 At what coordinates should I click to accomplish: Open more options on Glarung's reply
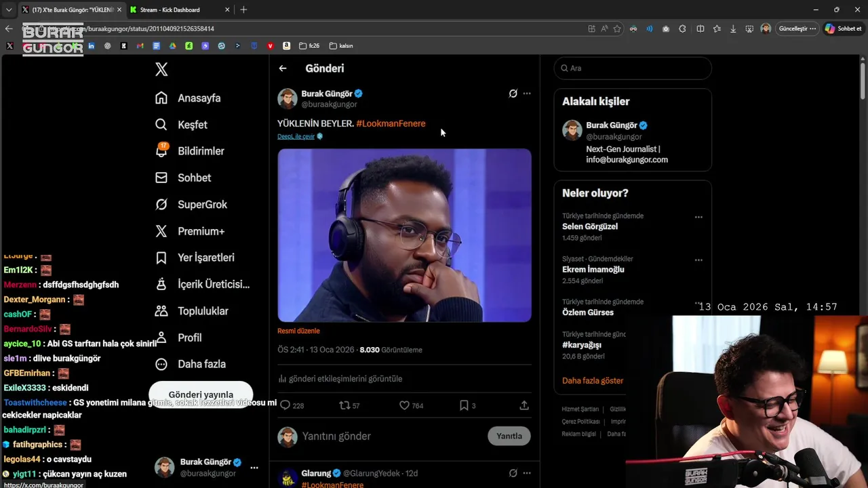(527, 473)
